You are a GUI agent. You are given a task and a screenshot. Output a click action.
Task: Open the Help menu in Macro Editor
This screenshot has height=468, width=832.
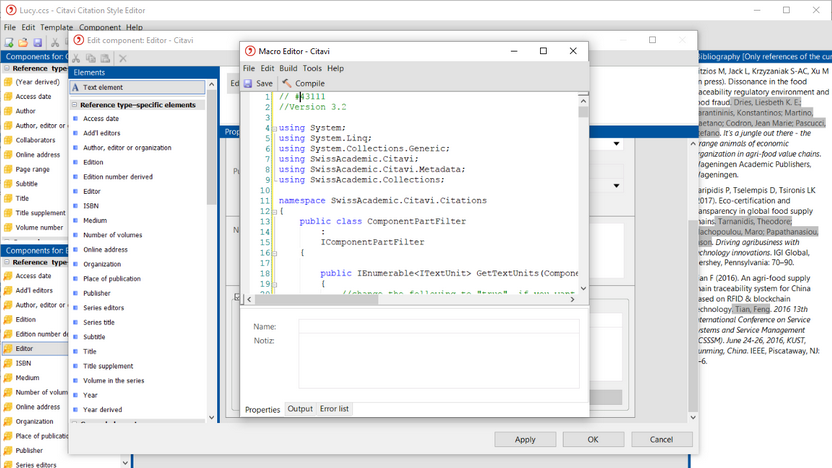click(x=335, y=68)
